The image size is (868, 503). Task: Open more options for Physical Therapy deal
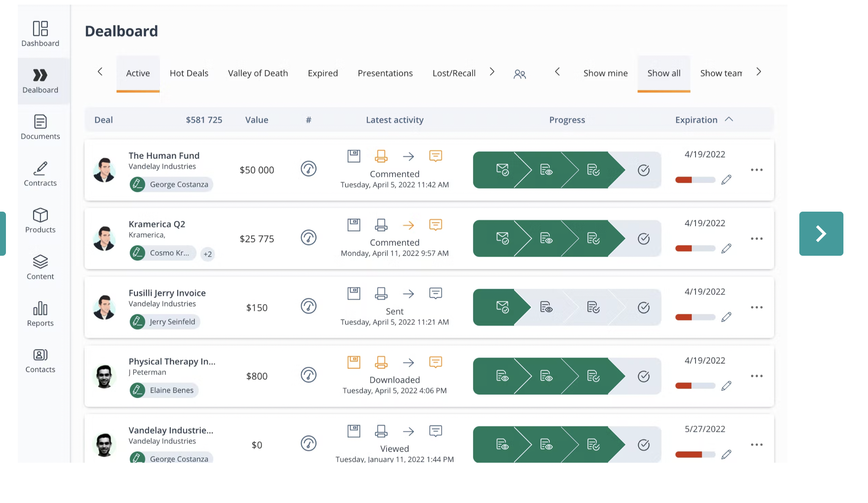pyautogui.click(x=757, y=376)
